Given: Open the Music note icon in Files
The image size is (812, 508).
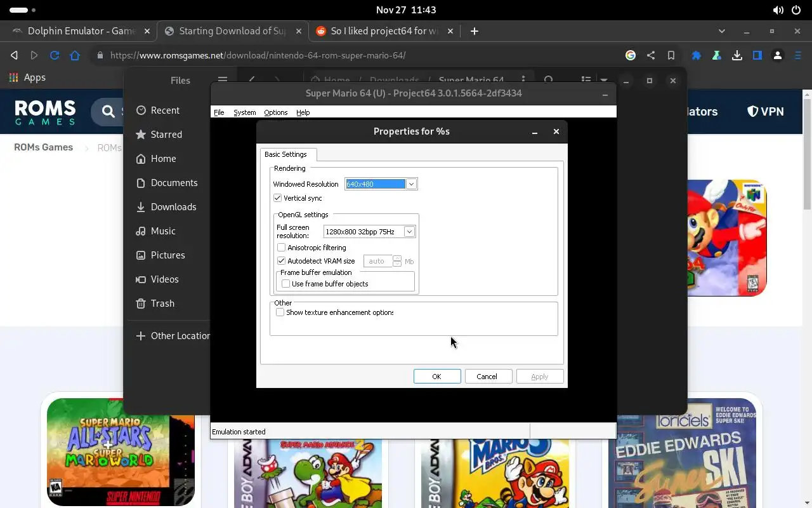Looking at the screenshot, I should (x=141, y=231).
